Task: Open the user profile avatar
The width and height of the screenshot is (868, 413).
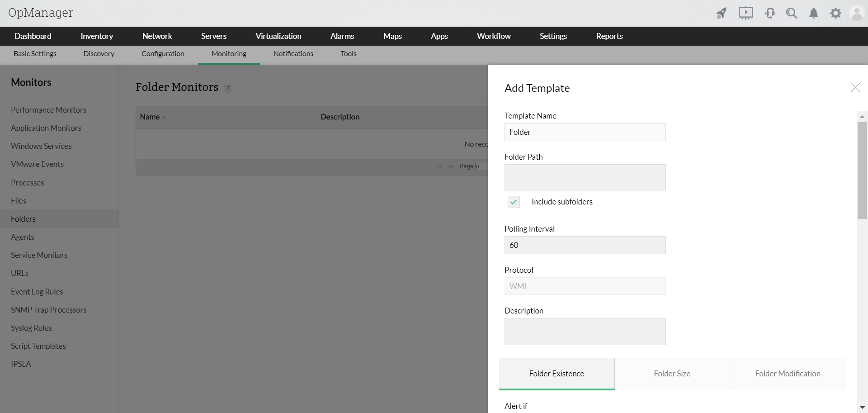Action: (857, 13)
